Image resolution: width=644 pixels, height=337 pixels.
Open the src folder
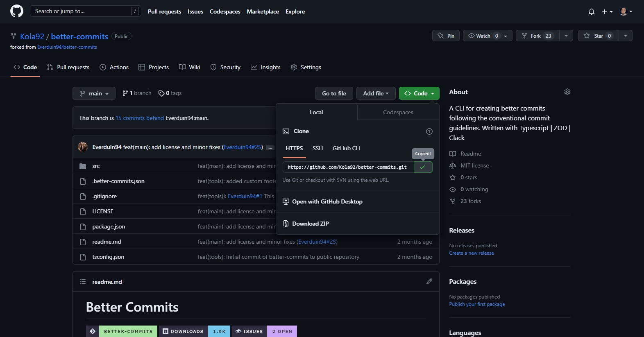tap(96, 166)
